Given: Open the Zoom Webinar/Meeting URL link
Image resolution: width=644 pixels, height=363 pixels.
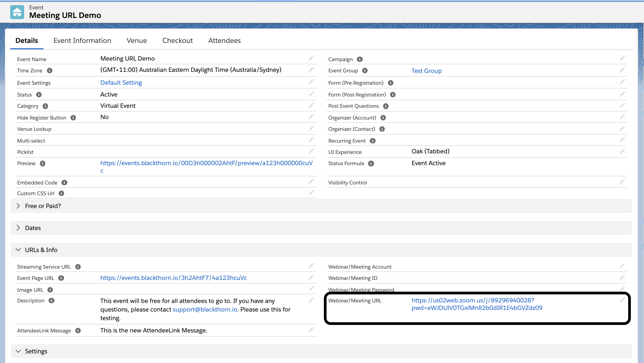Looking at the screenshot, I should pos(477,304).
